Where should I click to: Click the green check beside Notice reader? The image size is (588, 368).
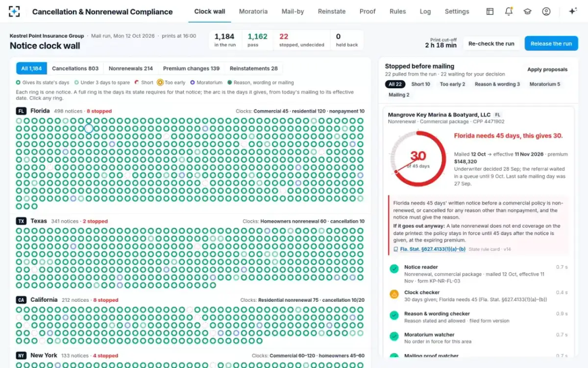pyautogui.click(x=394, y=269)
